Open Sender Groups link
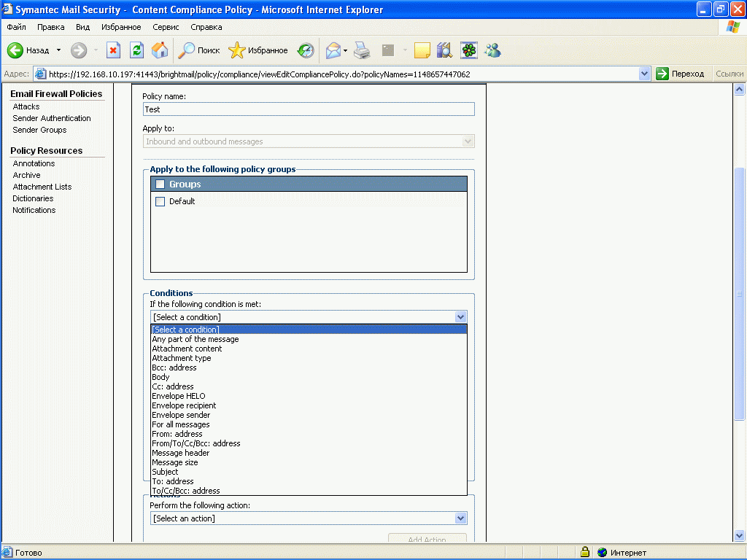 [39, 130]
